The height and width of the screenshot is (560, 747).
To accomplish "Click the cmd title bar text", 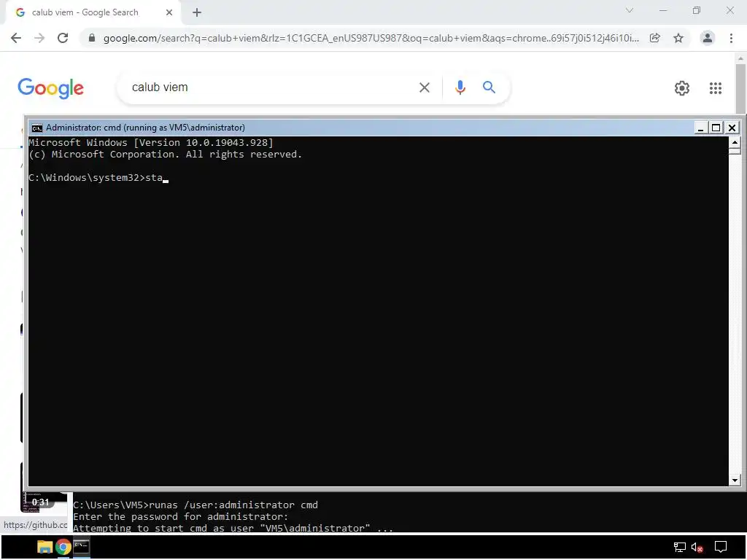I will [145, 128].
